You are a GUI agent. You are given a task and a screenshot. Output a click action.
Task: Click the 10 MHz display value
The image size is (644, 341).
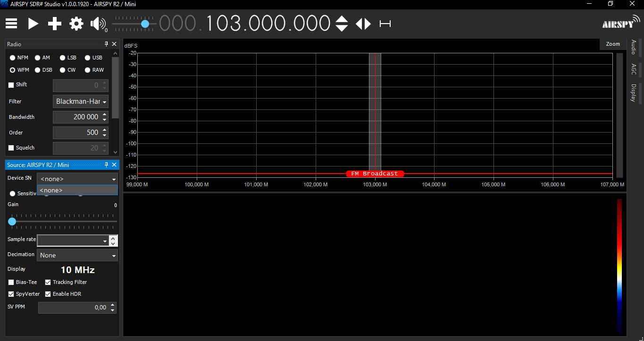78,270
